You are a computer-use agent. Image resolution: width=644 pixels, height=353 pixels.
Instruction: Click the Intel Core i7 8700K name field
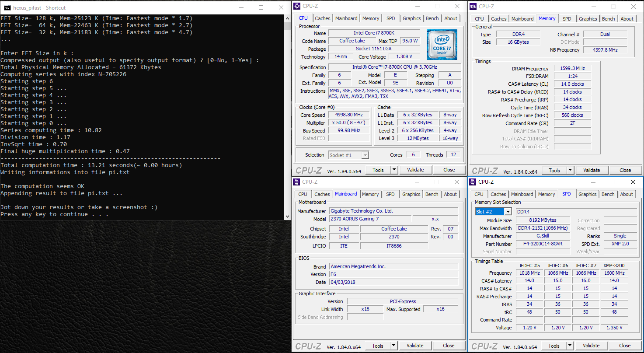[374, 33]
